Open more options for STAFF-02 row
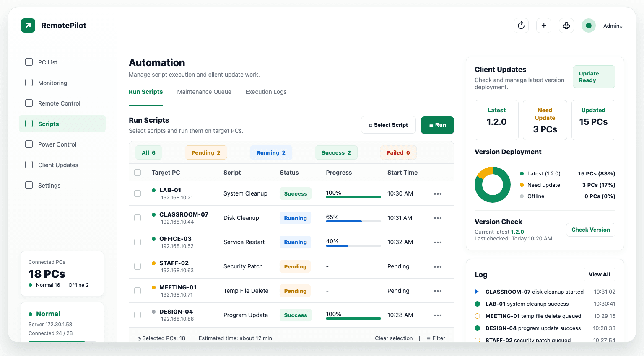This screenshot has height=356, width=644. tap(438, 267)
